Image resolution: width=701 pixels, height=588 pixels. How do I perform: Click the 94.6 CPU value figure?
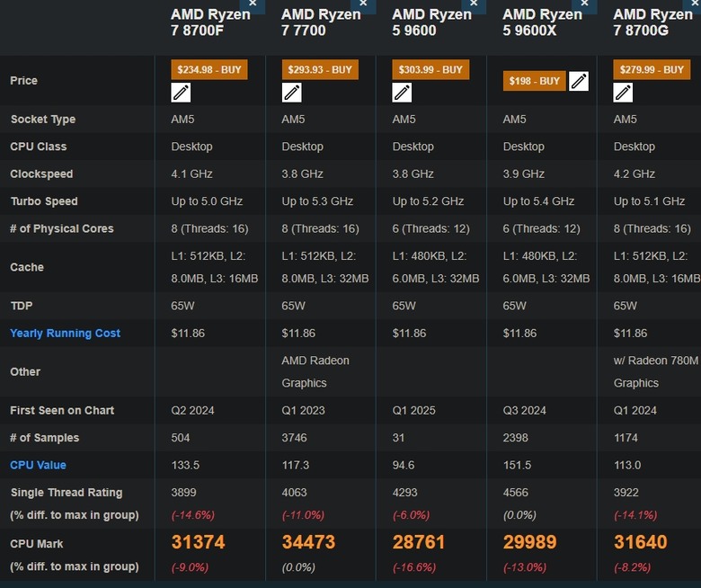pos(404,465)
